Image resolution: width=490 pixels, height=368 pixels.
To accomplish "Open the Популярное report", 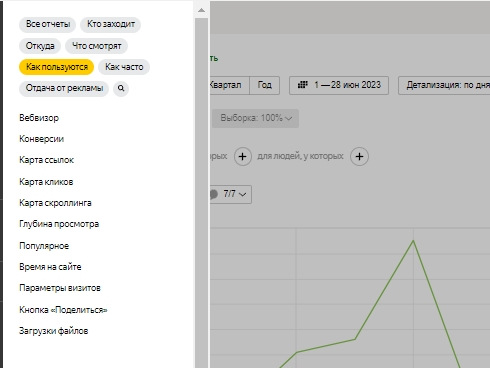I will 44,246.
